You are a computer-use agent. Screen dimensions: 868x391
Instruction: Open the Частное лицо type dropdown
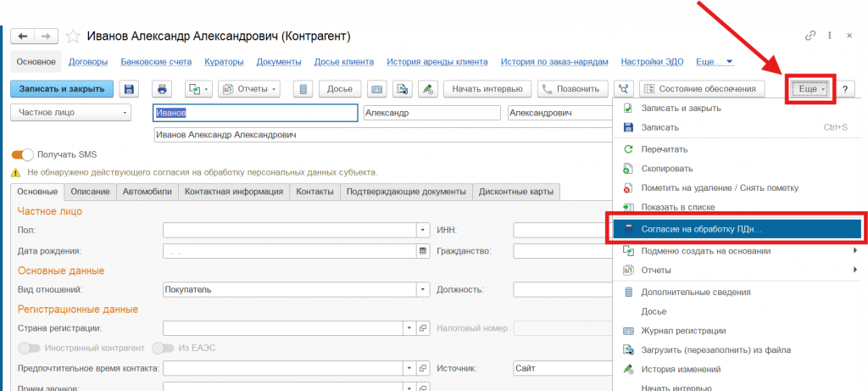71,113
